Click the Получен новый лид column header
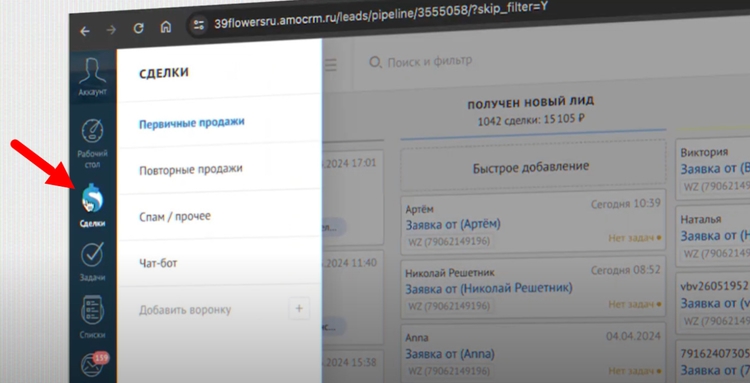Viewport: 750px width, 383px height. (x=530, y=103)
